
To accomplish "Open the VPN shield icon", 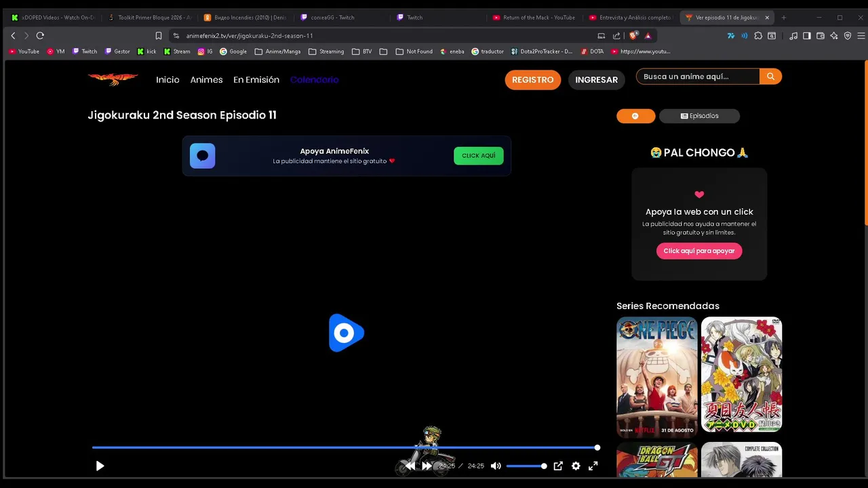I will click(x=847, y=36).
